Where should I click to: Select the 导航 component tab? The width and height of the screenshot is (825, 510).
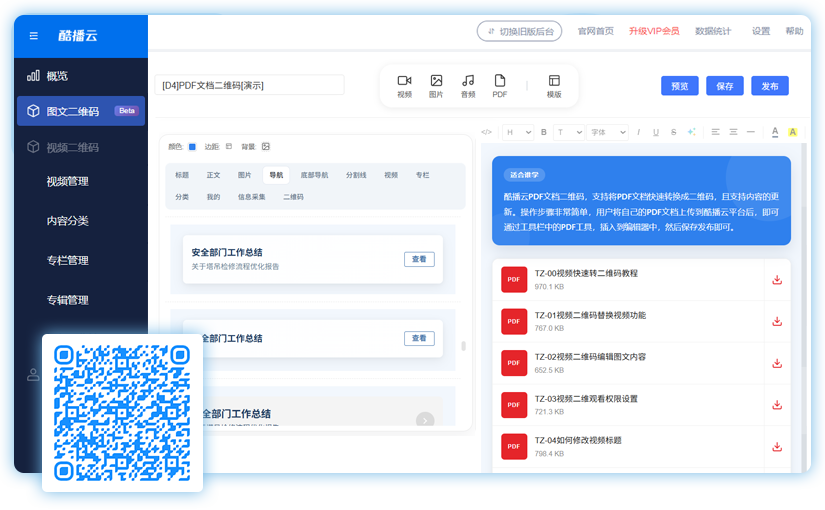pyautogui.click(x=276, y=175)
